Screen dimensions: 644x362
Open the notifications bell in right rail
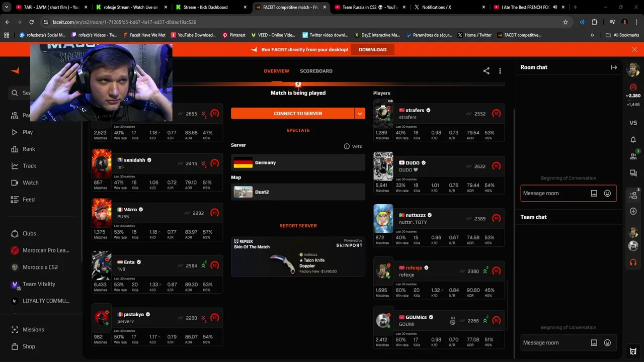633,140
